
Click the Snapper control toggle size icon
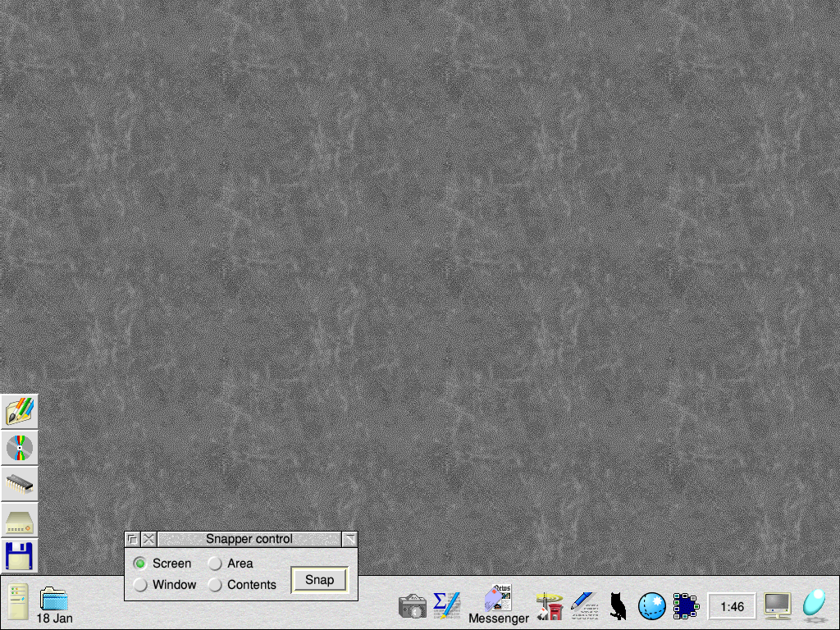[x=349, y=539]
